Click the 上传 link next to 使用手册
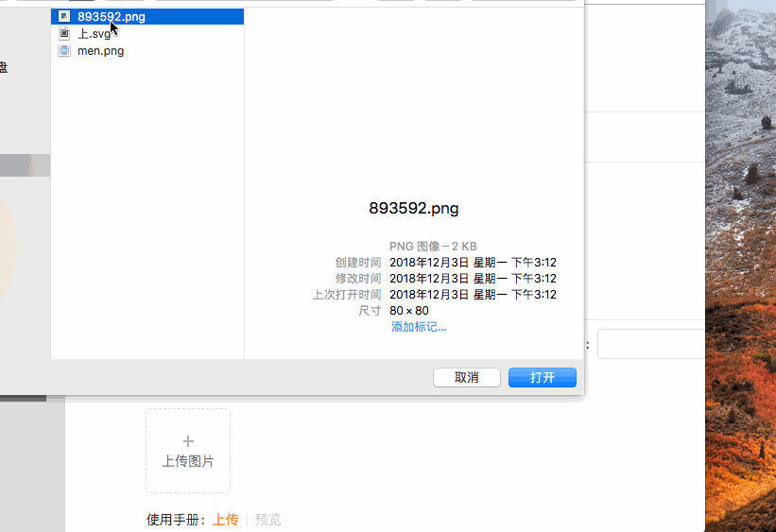Screen dimensions: 776x532 [x=226, y=520]
